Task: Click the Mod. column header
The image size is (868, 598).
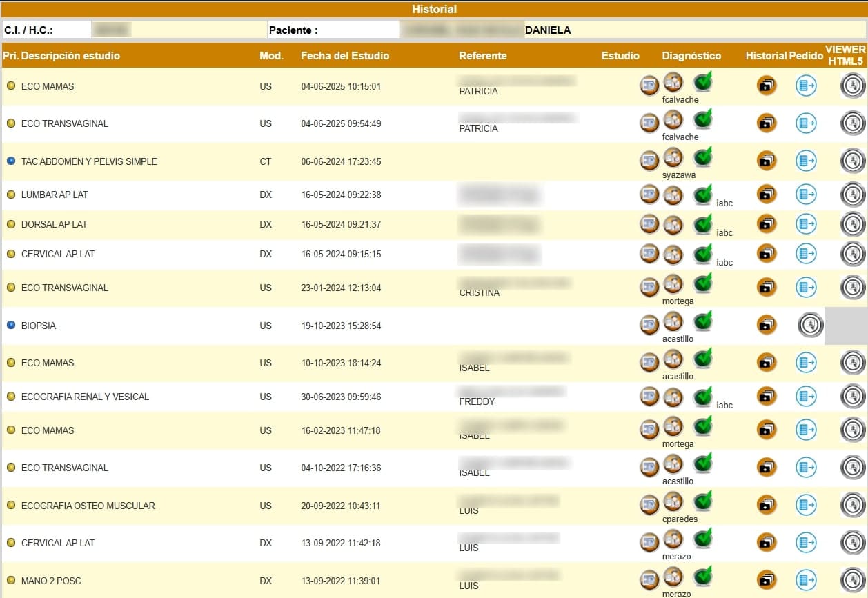Action: [x=271, y=56]
